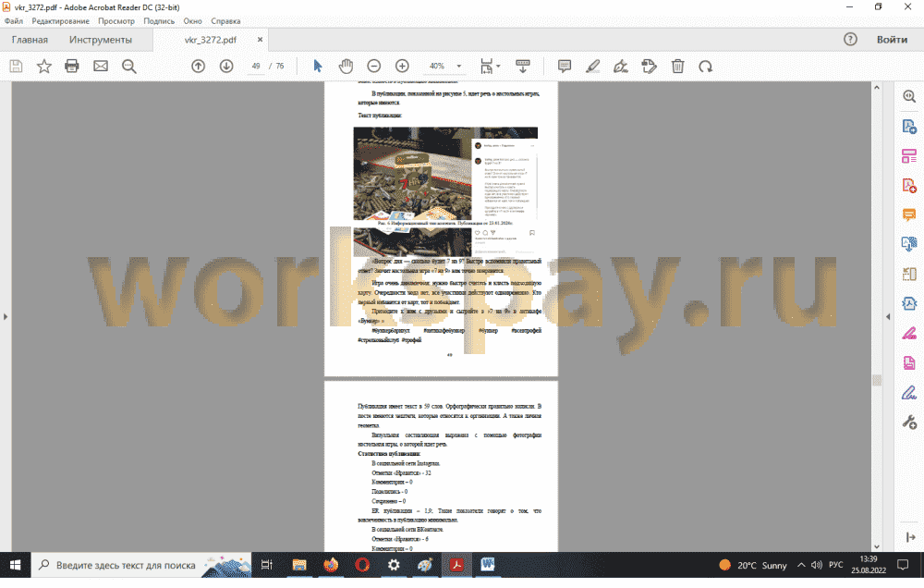Screen dimensions: 924x588
Task: Open Word from the taskbar
Action: click(x=488, y=565)
